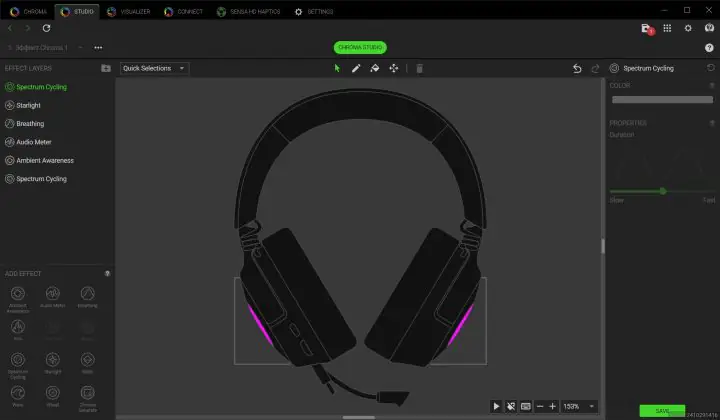This screenshot has height=420, width=720.
Task: Refresh using the reload icon
Action: [46, 28]
